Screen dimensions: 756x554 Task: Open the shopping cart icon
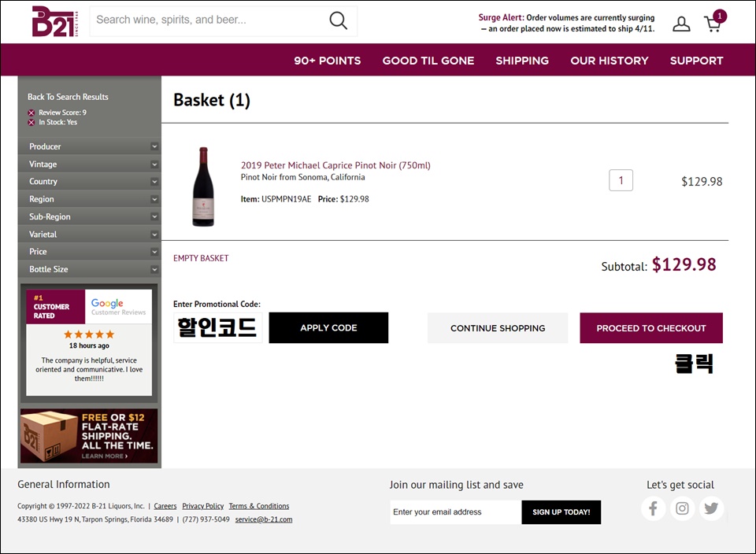pos(714,22)
